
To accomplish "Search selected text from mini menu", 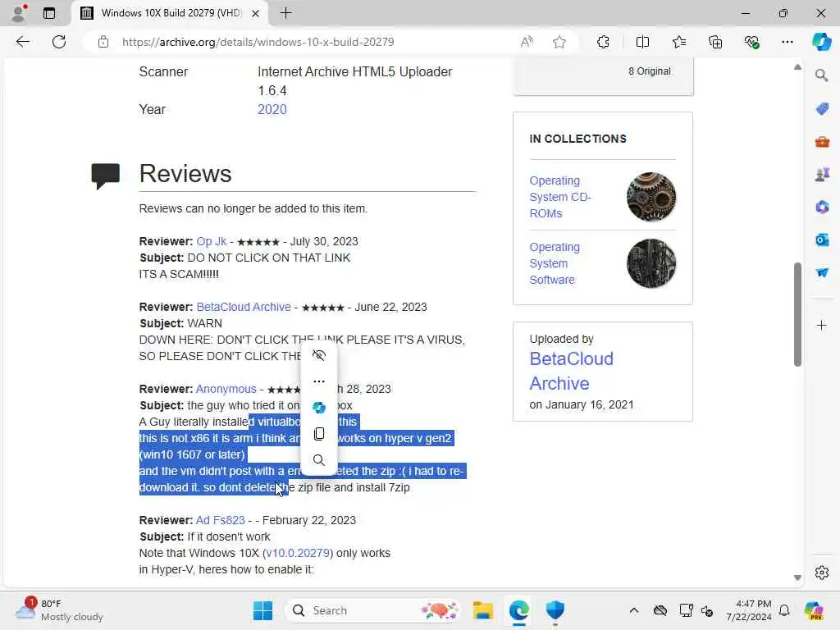I will 319,460.
